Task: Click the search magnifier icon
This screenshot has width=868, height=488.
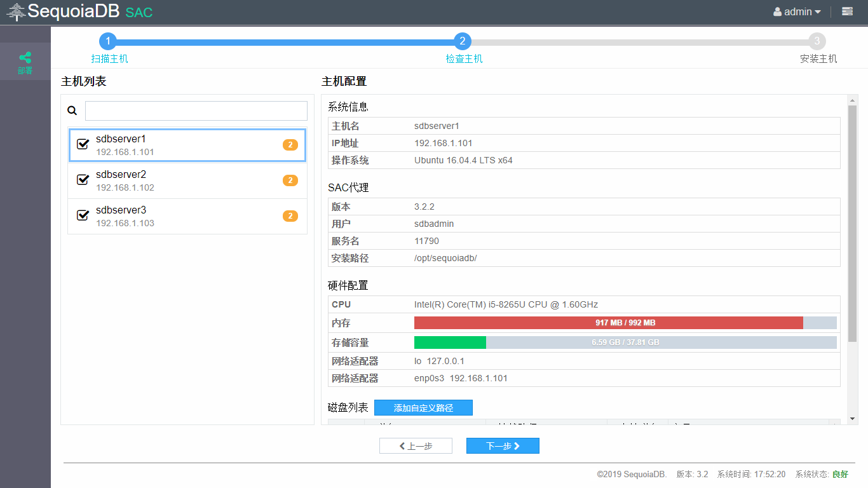Action: tap(72, 111)
